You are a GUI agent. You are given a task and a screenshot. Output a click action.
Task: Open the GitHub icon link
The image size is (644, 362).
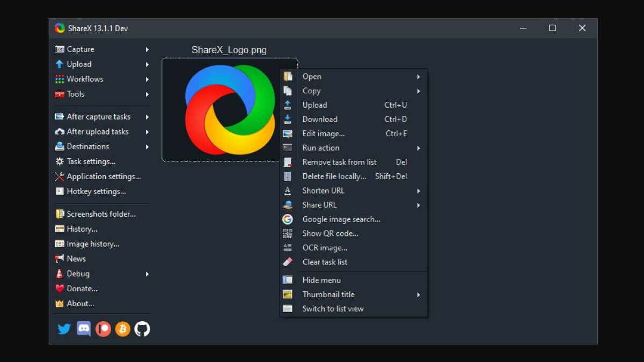point(142,329)
